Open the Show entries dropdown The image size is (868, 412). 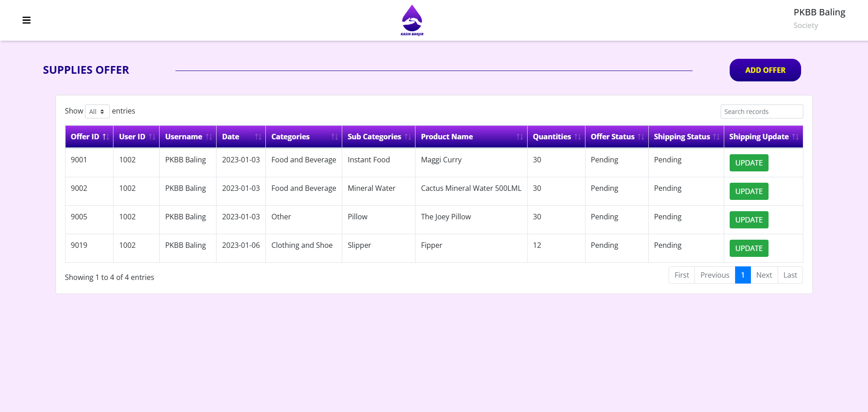(97, 112)
